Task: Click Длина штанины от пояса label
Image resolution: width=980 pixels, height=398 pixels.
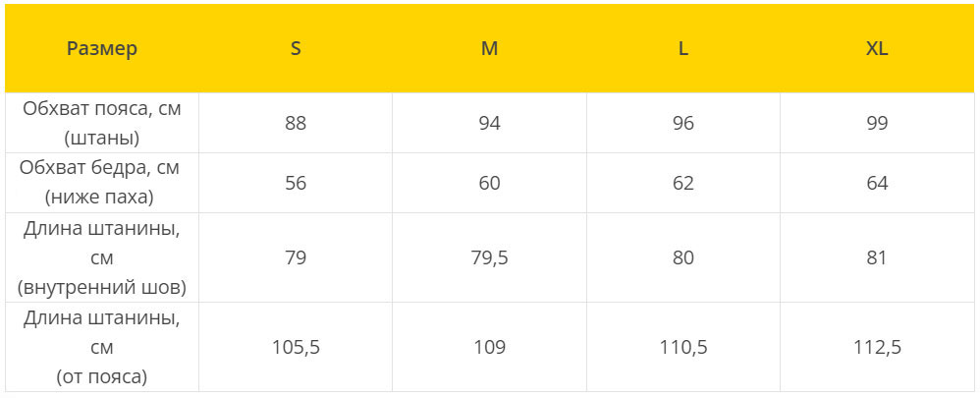Action: point(102,347)
